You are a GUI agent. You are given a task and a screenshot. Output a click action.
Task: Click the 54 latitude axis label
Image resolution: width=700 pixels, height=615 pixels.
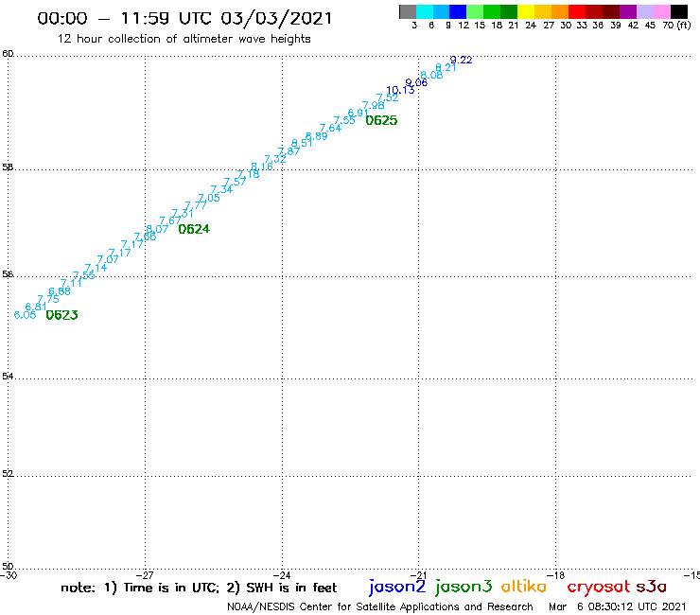pos(8,377)
